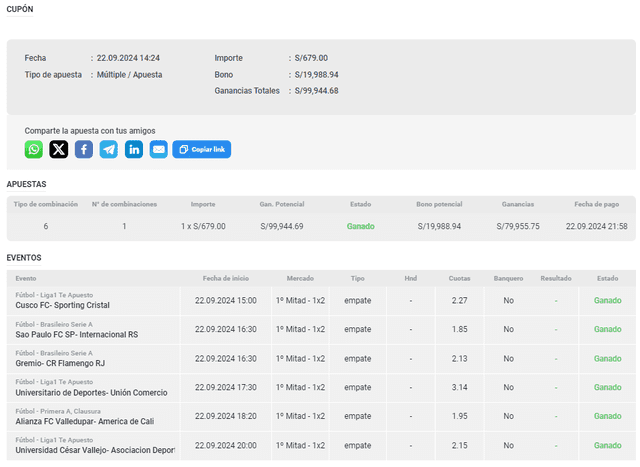
Task: Select Gremio- CR Flamengo RJ event
Action: 60,363
